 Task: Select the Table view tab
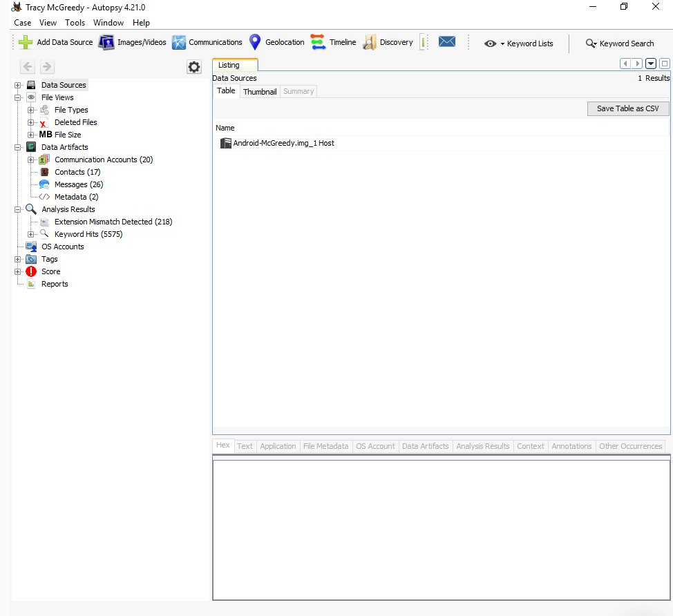coord(226,90)
